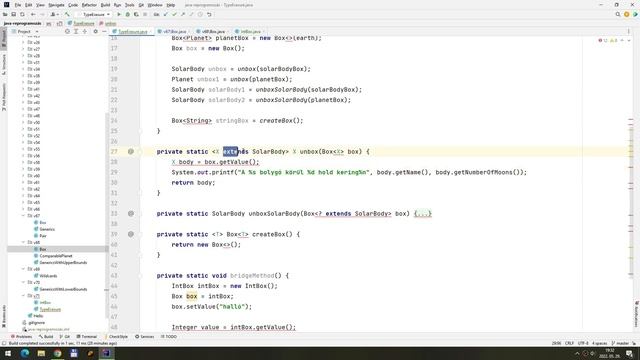The image size is (640, 360).
Task: Go to next highlighted error arrow
Action: tap(629, 40)
